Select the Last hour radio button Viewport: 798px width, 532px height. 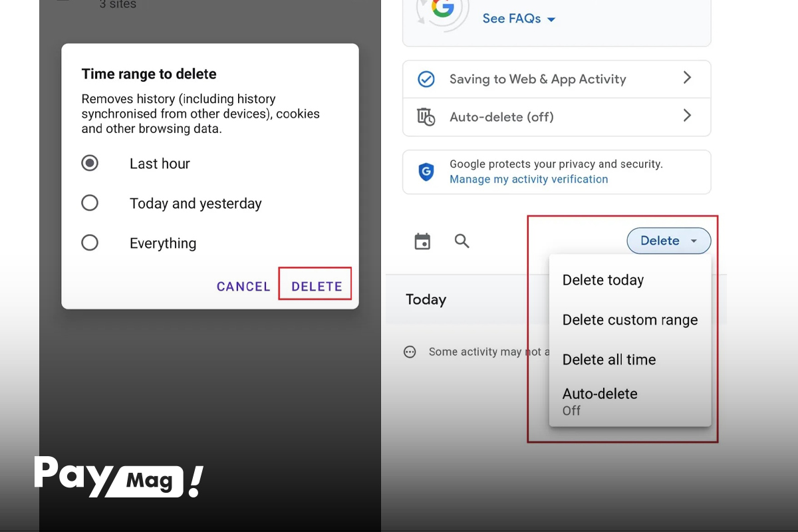tap(90, 163)
